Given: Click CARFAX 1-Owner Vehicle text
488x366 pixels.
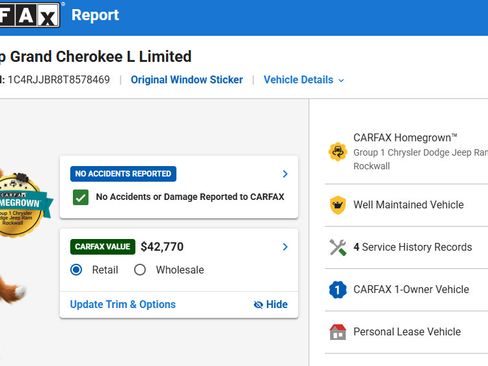Looking at the screenshot, I should pyautogui.click(x=411, y=289).
